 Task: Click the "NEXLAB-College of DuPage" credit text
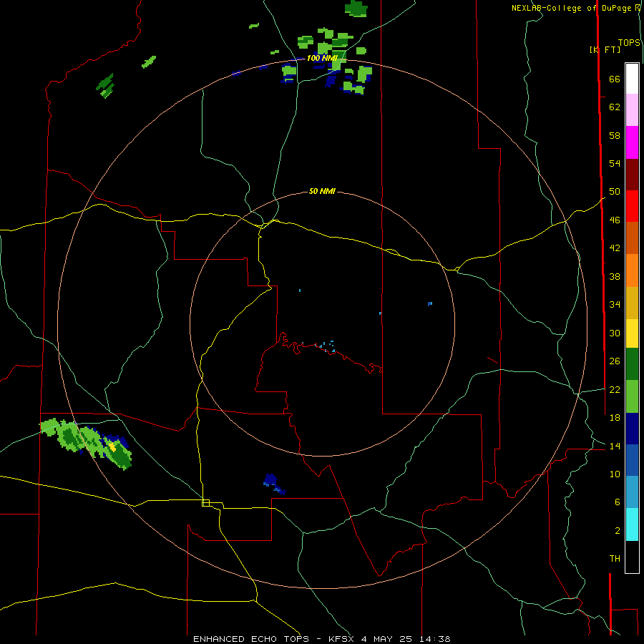tap(572, 8)
